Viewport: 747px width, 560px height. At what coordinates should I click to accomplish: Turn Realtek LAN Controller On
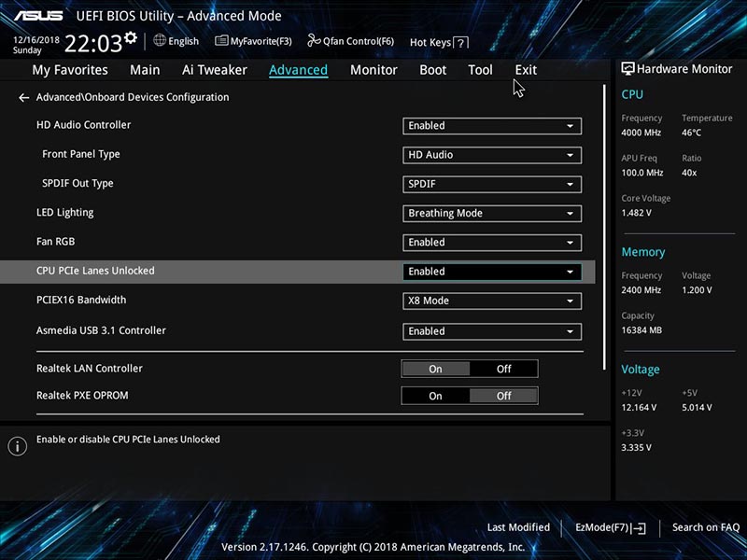(x=435, y=369)
